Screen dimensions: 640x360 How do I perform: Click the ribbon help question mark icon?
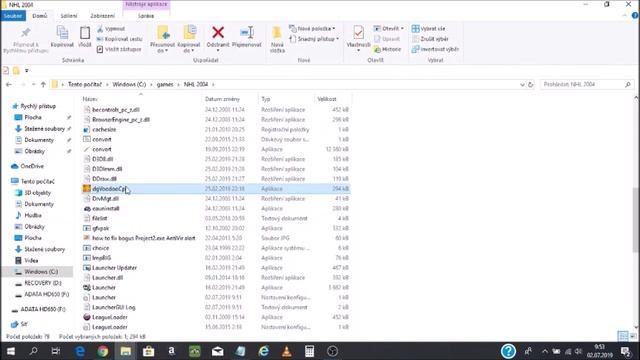pyautogui.click(x=635, y=16)
